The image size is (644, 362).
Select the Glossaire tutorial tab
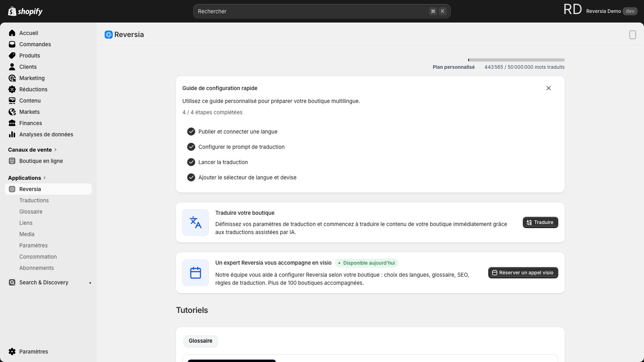[200, 341]
